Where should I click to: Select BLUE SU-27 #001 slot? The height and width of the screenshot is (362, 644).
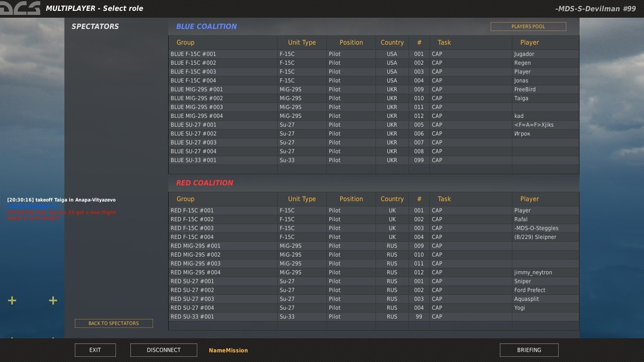click(x=374, y=124)
